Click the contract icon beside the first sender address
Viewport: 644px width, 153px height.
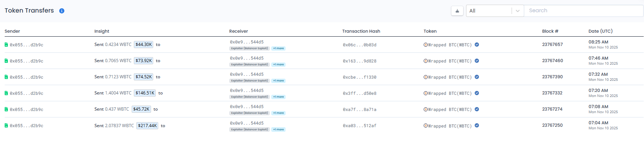coord(6,45)
